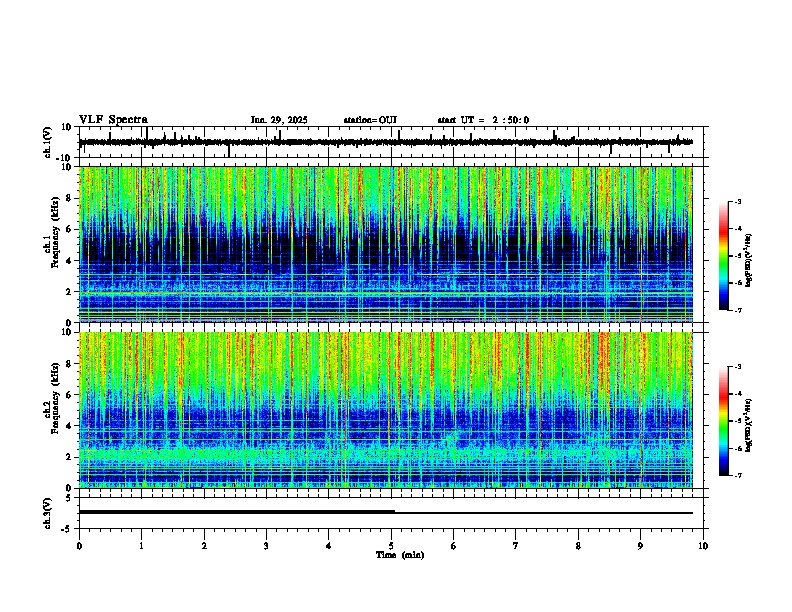792x612 pixels.
Task: Click the -7 label on ch.1 colorbar
Action: tap(738, 310)
